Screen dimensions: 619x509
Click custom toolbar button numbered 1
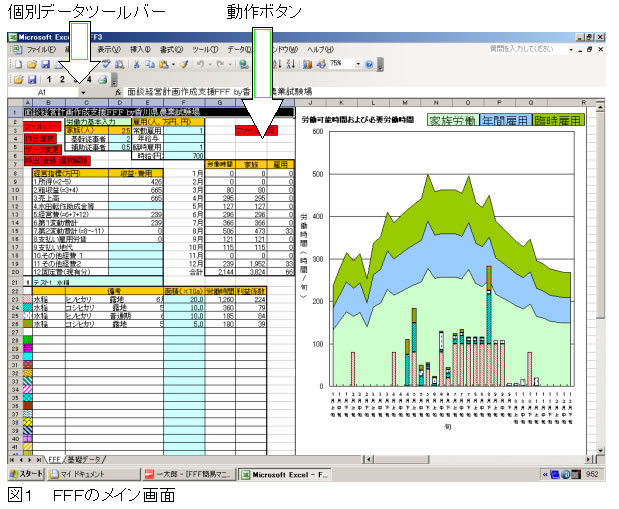(x=47, y=78)
